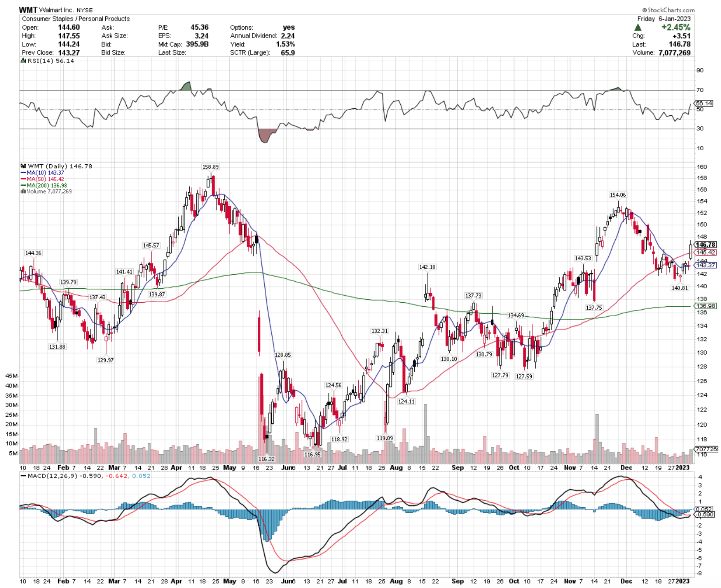
Task: Click the 145.57 price label
Action: click(151, 246)
